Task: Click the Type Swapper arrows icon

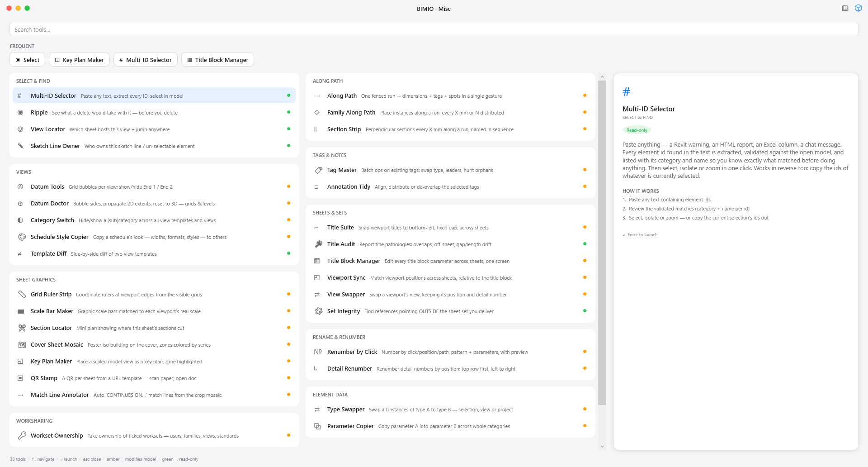Action: tap(317, 410)
